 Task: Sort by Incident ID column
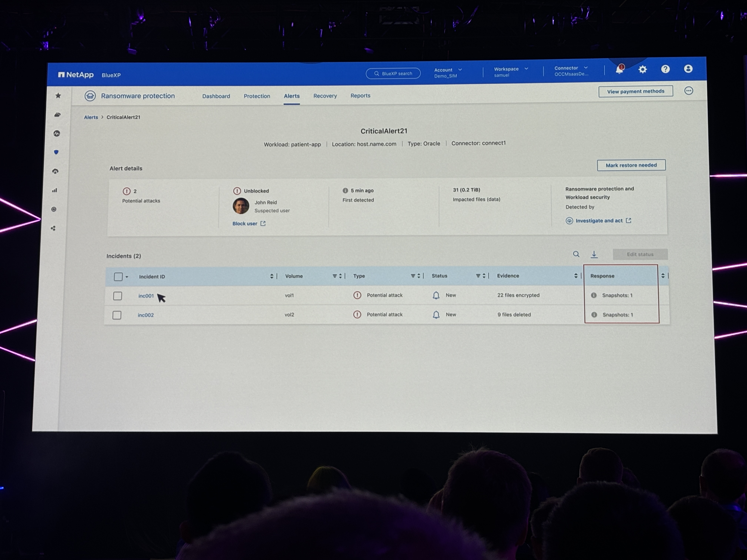pos(272,276)
